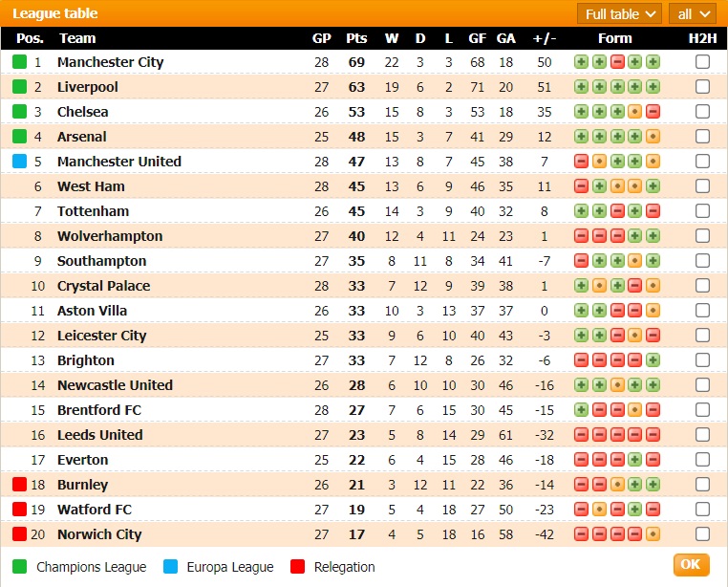Viewport: 728px width, 587px height.
Task: Open the Crystal Palace team link
Action: (x=103, y=286)
